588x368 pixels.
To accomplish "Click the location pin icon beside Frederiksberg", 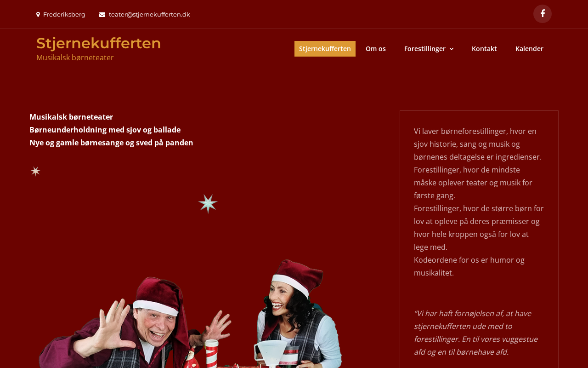I will [x=38, y=15].
